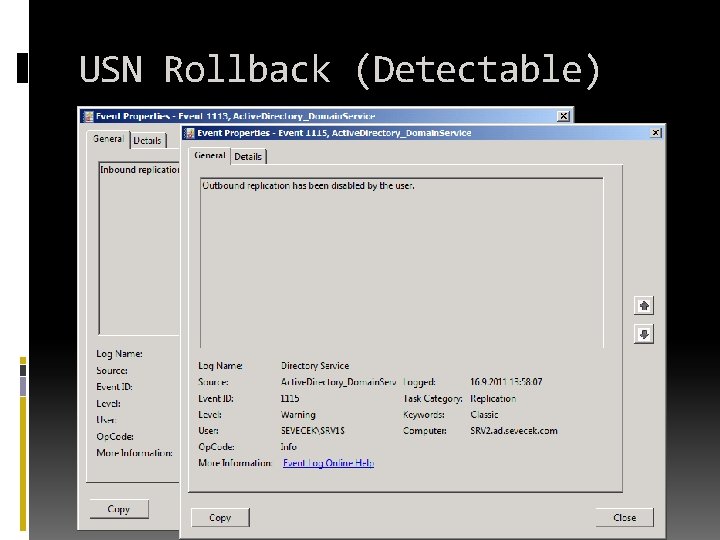Viewport: 720px width, 540px height.
Task: Click the Outbound replication message text
Action: tap(308, 186)
